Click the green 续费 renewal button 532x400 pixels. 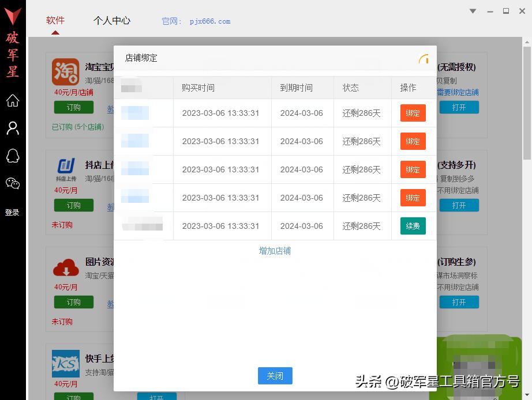click(413, 226)
